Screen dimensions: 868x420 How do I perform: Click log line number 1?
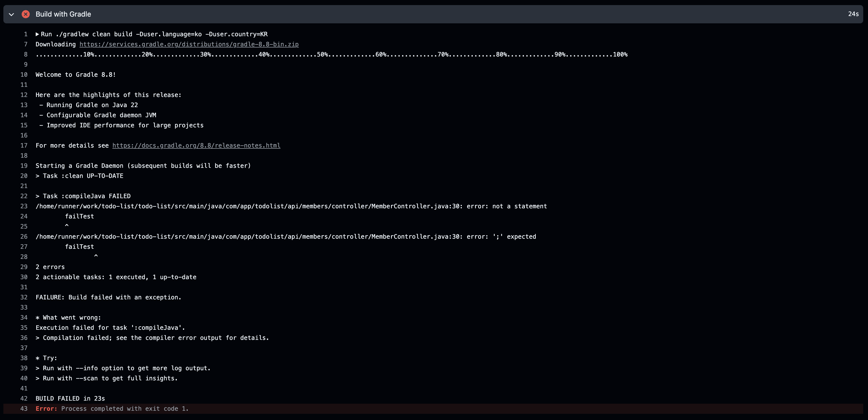[26, 34]
